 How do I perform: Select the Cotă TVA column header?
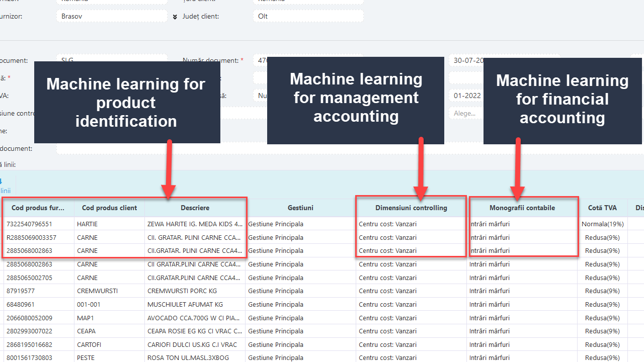point(603,208)
